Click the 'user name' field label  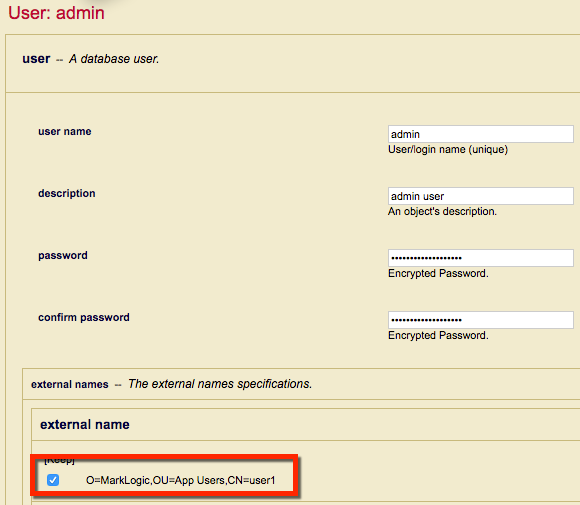point(65,132)
